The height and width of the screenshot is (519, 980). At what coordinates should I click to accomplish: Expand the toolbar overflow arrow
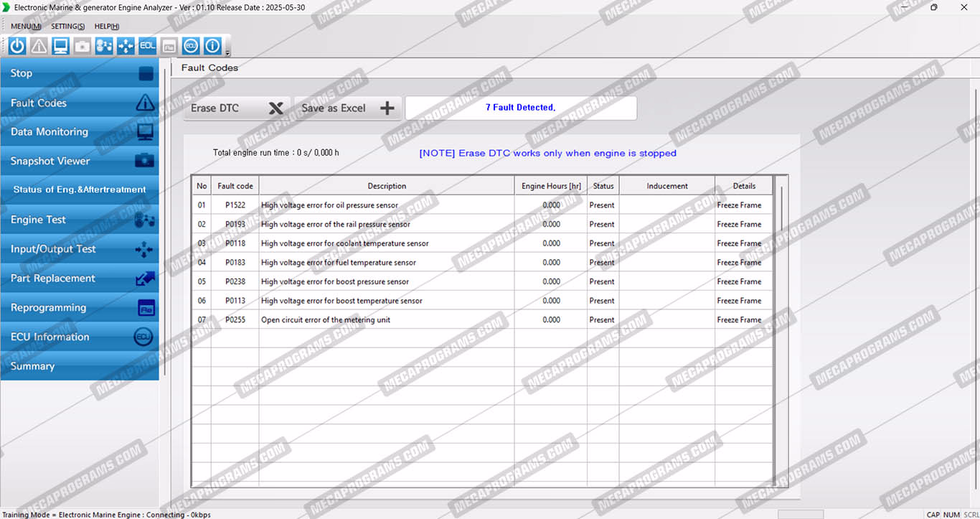(227, 52)
